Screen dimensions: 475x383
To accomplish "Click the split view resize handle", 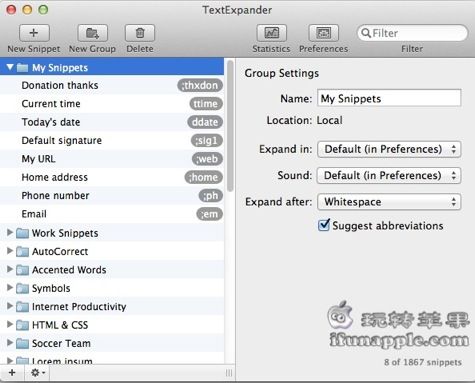I will pyautogui.click(x=229, y=373).
